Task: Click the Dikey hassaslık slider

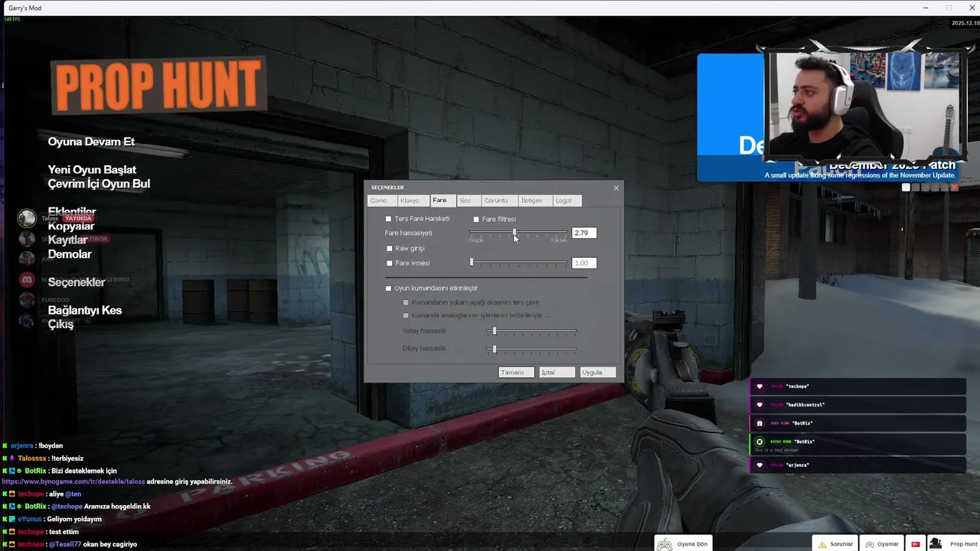Action: 531,348
